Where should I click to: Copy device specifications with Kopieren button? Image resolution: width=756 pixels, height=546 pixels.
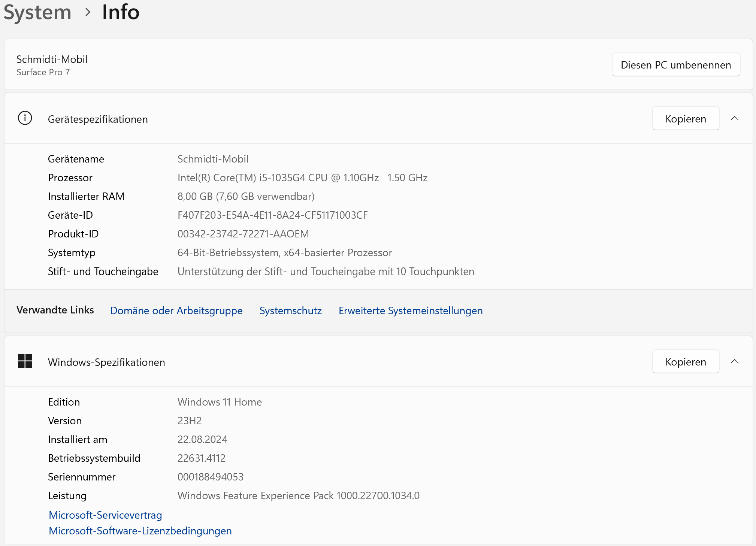(x=685, y=119)
